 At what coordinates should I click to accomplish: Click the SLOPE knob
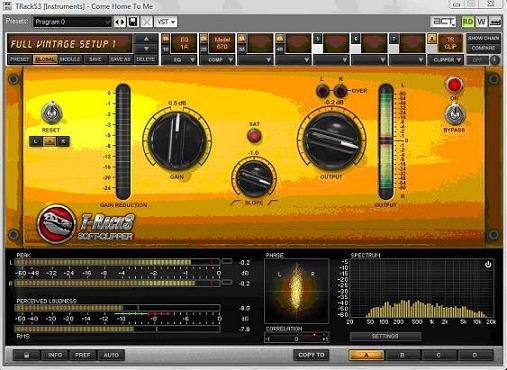254,178
